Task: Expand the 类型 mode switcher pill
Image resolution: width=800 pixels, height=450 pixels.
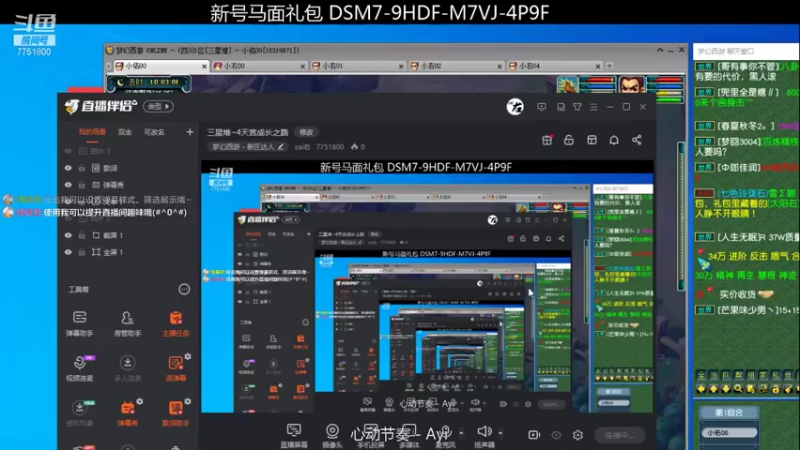Action: click(159, 106)
